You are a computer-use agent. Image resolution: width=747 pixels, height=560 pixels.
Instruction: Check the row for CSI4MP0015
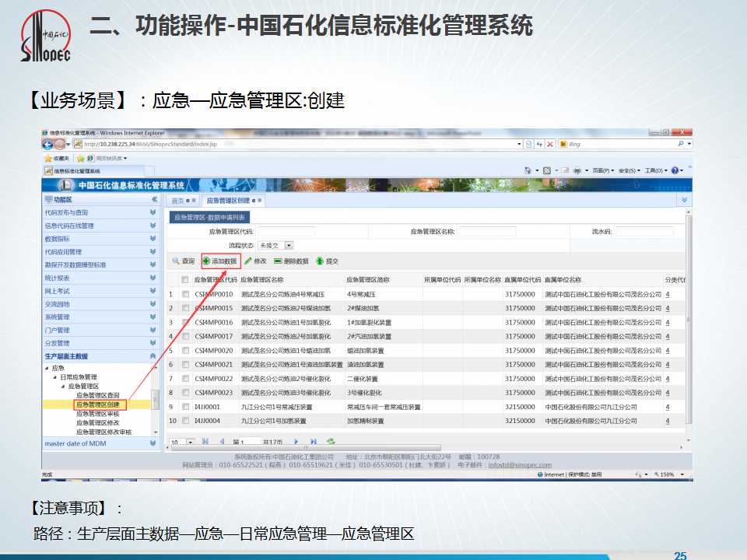(185, 308)
